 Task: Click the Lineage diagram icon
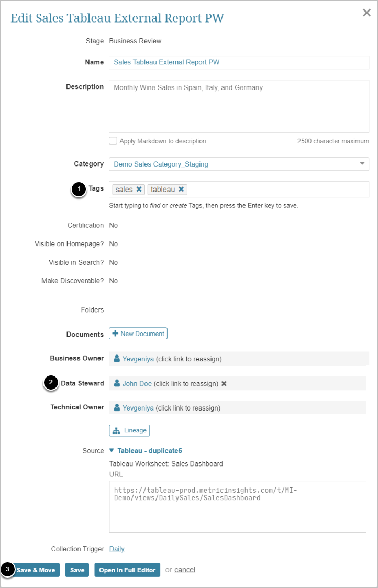click(x=116, y=430)
